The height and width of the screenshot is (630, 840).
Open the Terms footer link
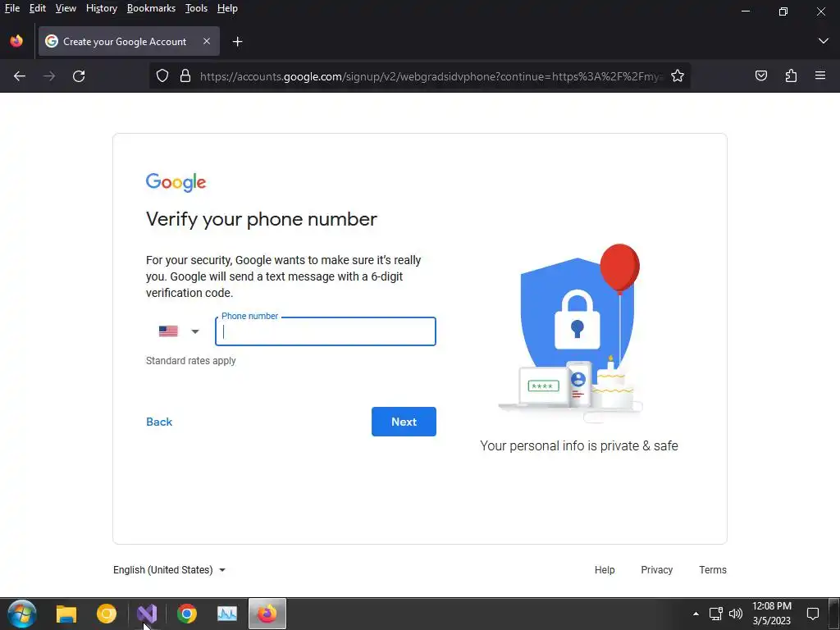[x=713, y=570]
